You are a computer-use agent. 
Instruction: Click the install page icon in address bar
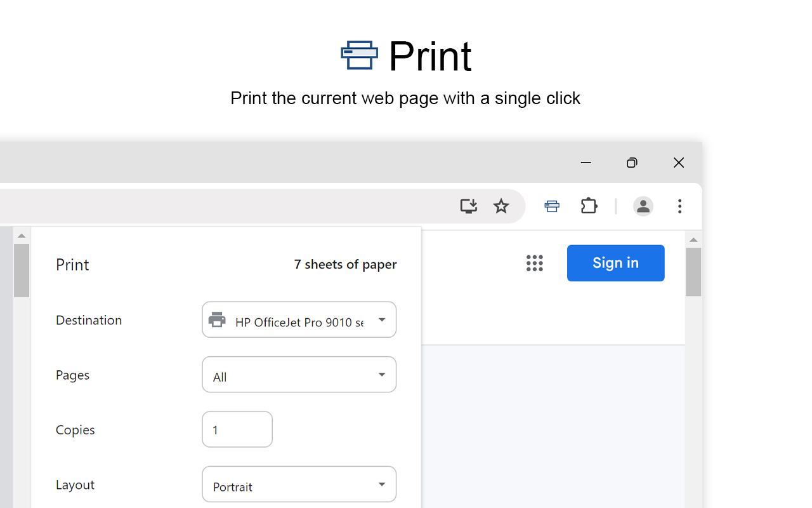468,206
